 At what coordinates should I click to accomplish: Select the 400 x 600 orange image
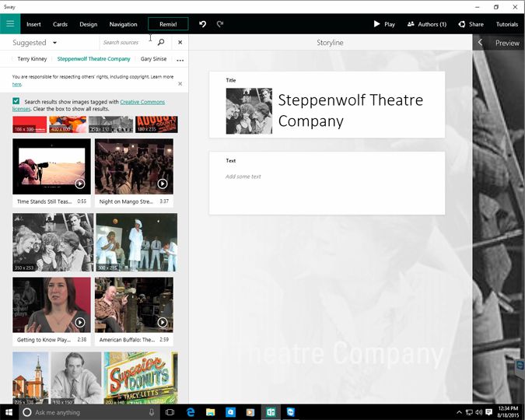(68, 124)
